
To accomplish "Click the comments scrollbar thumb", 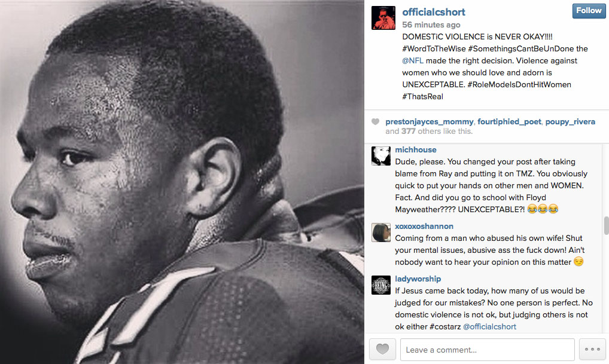I will tap(606, 225).
